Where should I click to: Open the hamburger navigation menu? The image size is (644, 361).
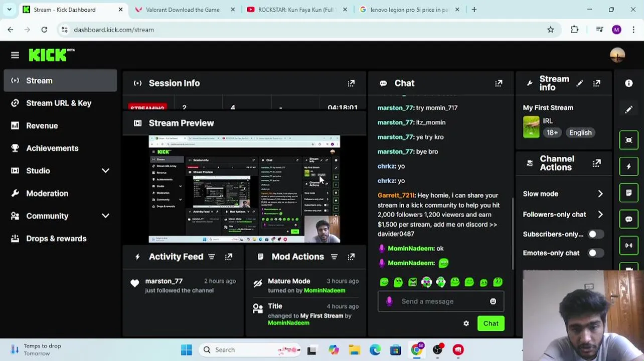[x=15, y=55]
